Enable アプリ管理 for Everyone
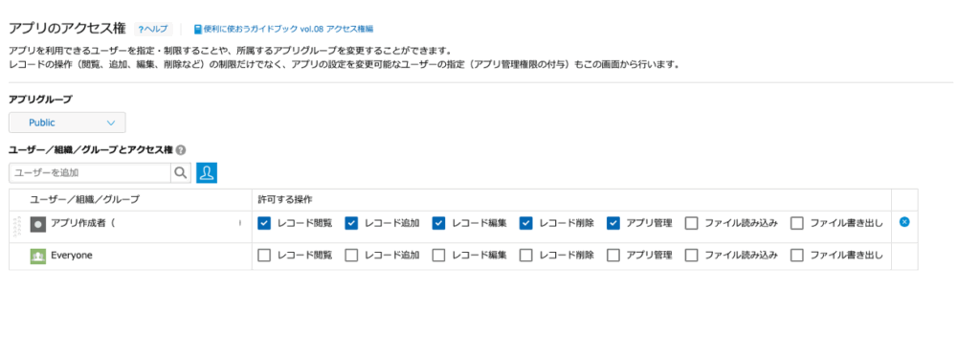 point(613,256)
